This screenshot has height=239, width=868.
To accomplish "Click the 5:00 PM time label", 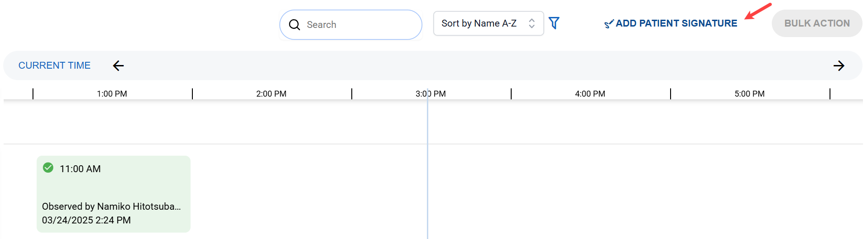I will 749,94.
